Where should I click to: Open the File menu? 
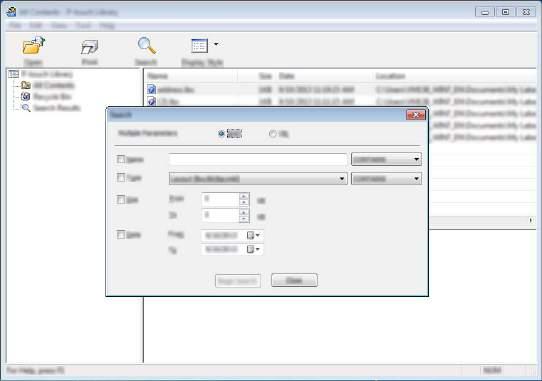tap(15, 26)
